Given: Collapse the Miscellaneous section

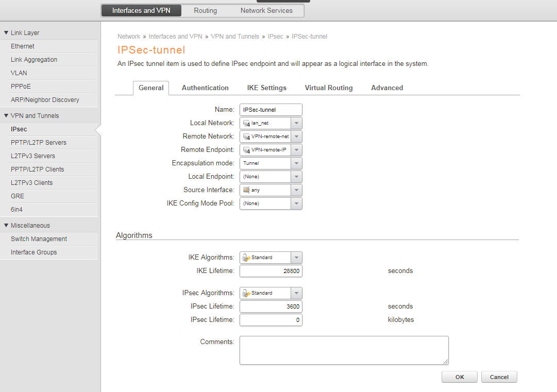Looking at the screenshot, I should point(6,225).
